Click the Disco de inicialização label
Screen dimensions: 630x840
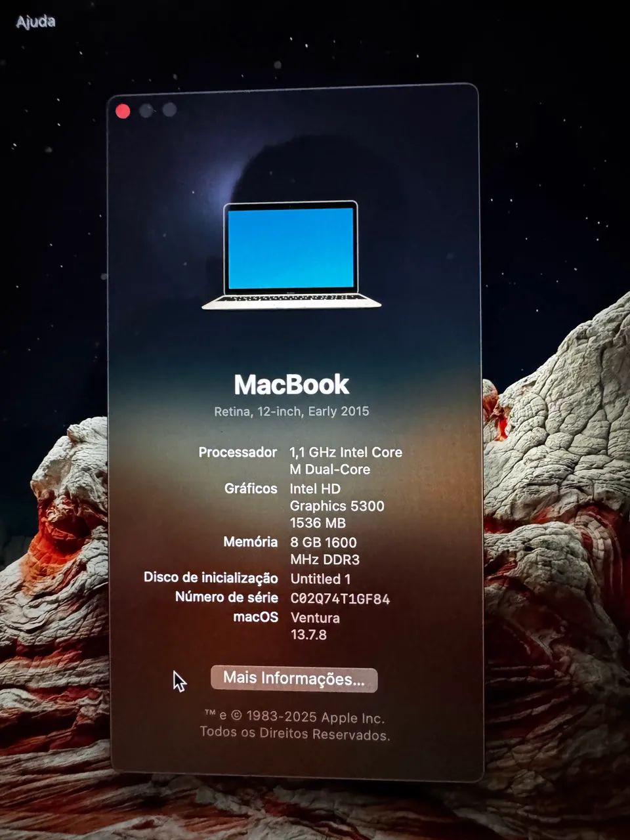211,577
